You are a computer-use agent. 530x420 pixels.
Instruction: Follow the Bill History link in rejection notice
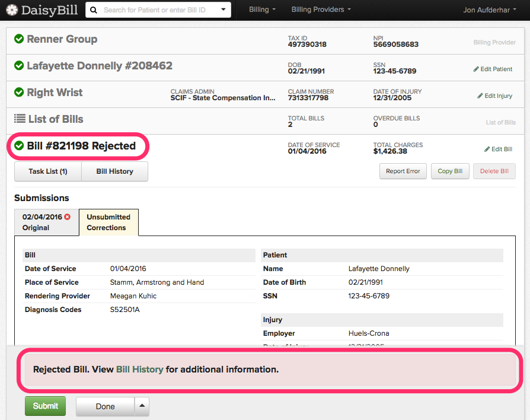tap(139, 369)
